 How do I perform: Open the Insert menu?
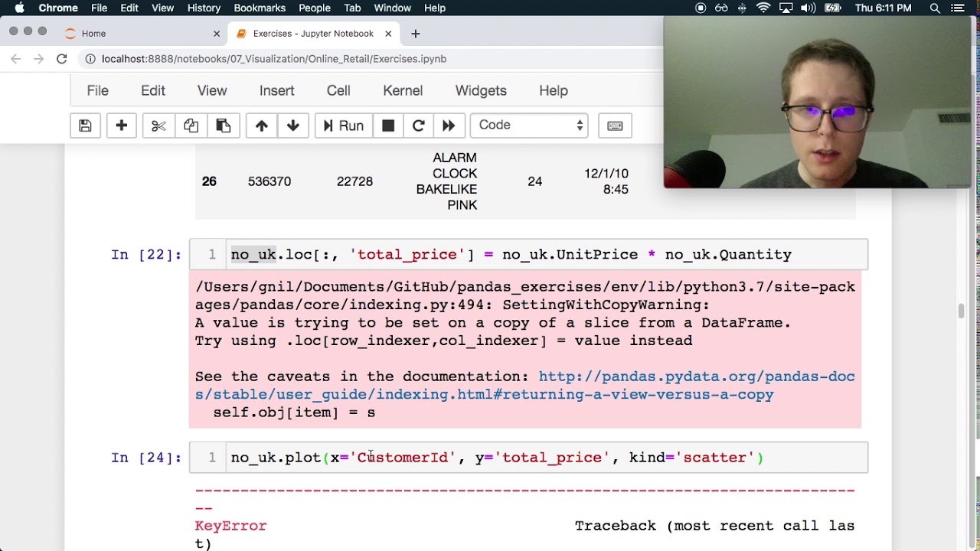click(276, 90)
